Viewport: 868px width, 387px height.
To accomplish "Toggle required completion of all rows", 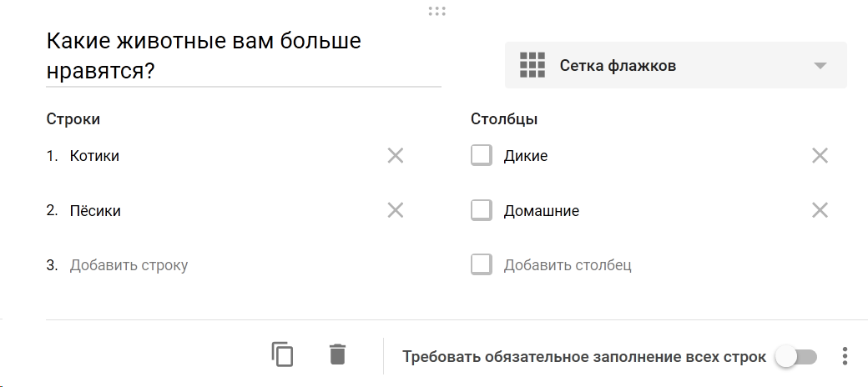I will click(x=796, y=357).
